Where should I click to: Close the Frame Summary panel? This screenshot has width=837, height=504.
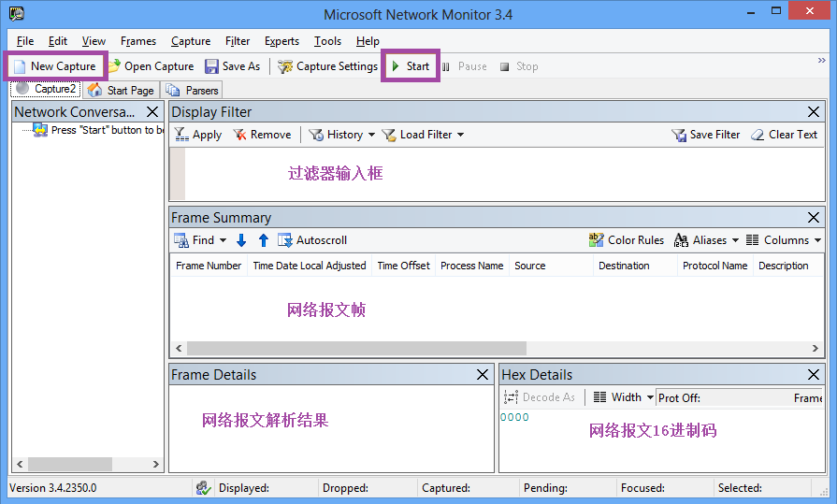click(814, 218)
